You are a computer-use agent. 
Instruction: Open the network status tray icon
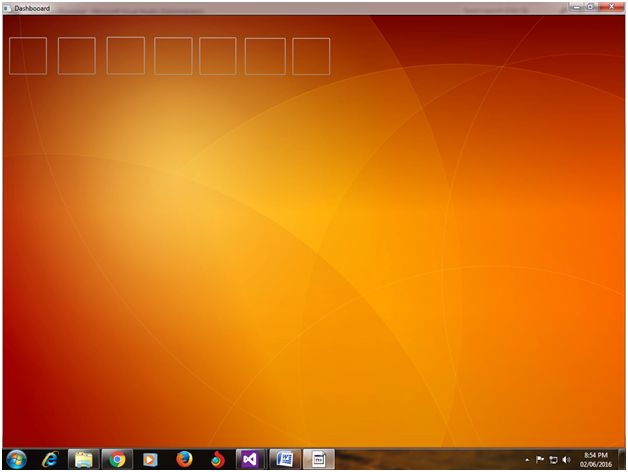553,460
